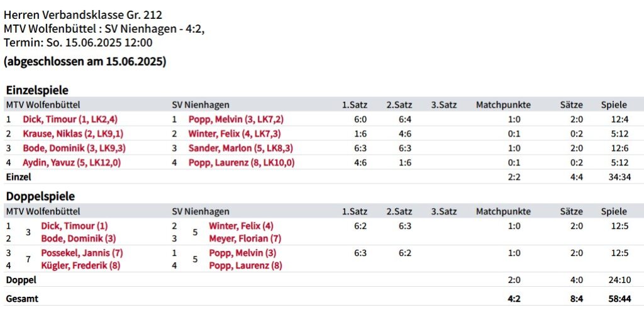The image size is (644, 310).
Task: Click the Doppelspiele section heading
Action: [x=40, y=196]
